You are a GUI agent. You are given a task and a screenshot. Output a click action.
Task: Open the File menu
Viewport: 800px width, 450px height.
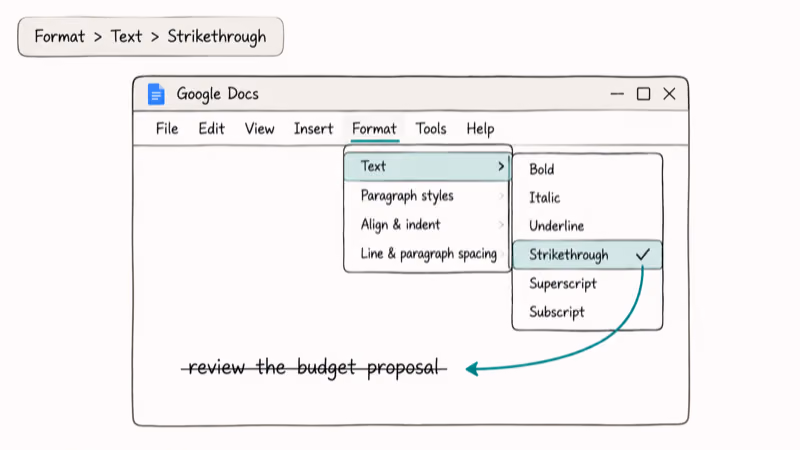[x=167, y=129]
